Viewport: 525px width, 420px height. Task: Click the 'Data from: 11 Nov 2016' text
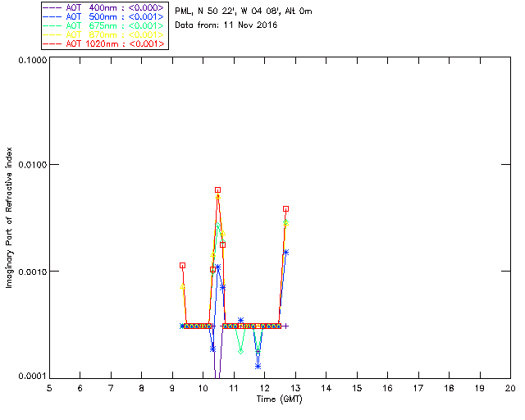coord(226,25)
